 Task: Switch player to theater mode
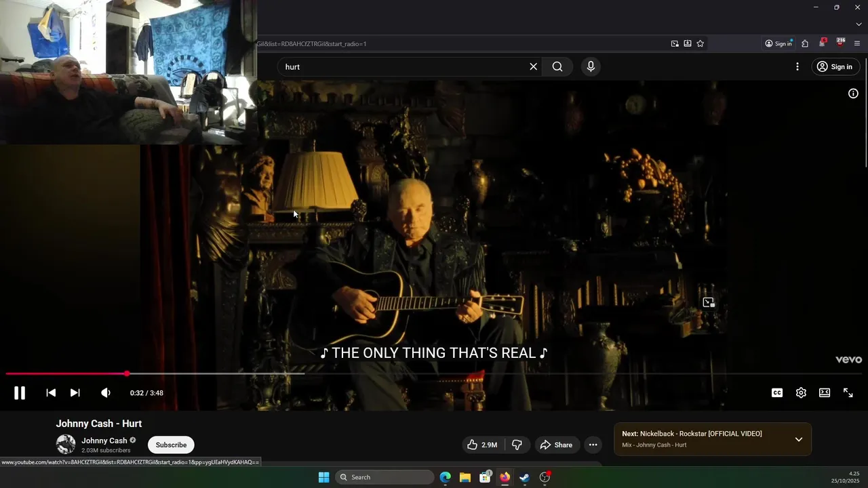point(825,393)
